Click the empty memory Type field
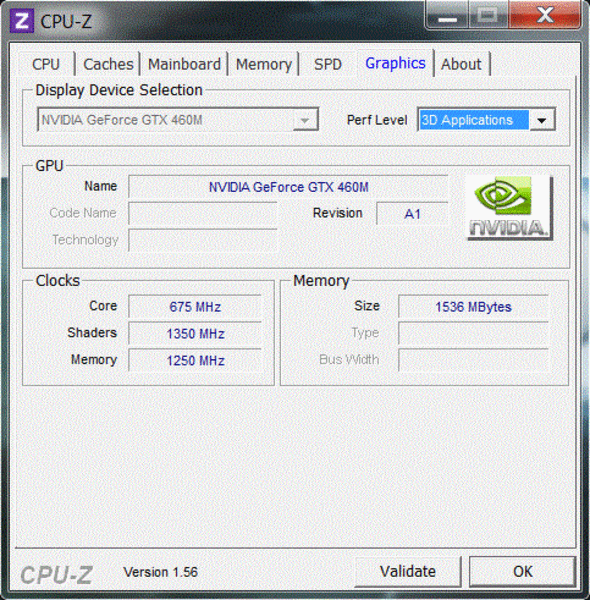This screenshot has width=590, height=600. point(473,333)
